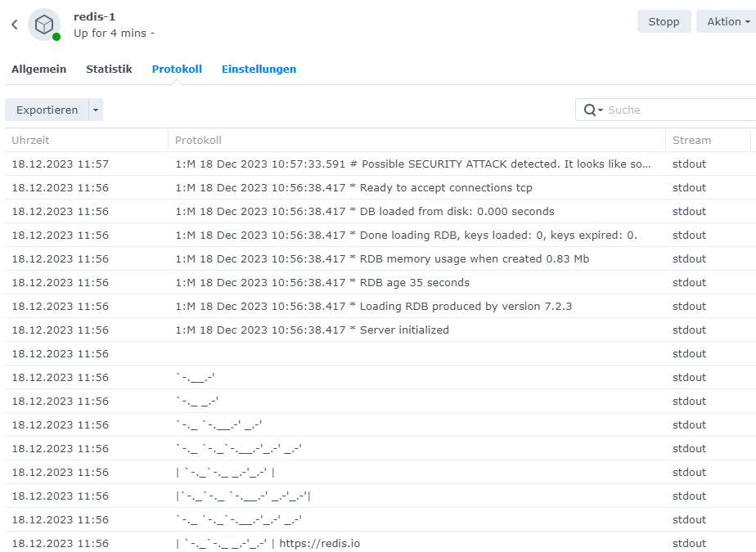The height and width of the screenshot is (552, 756).
Task: Focus the Suche search field
Action: pos(671,110)
